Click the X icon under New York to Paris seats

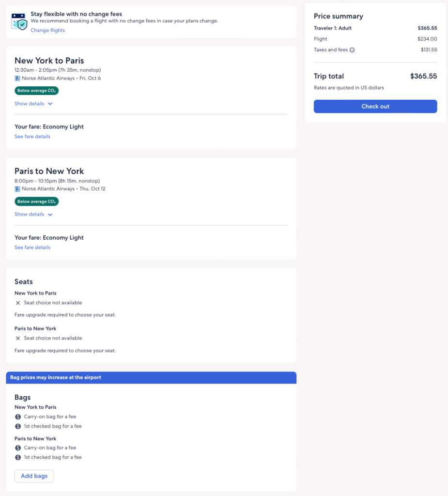18,303
